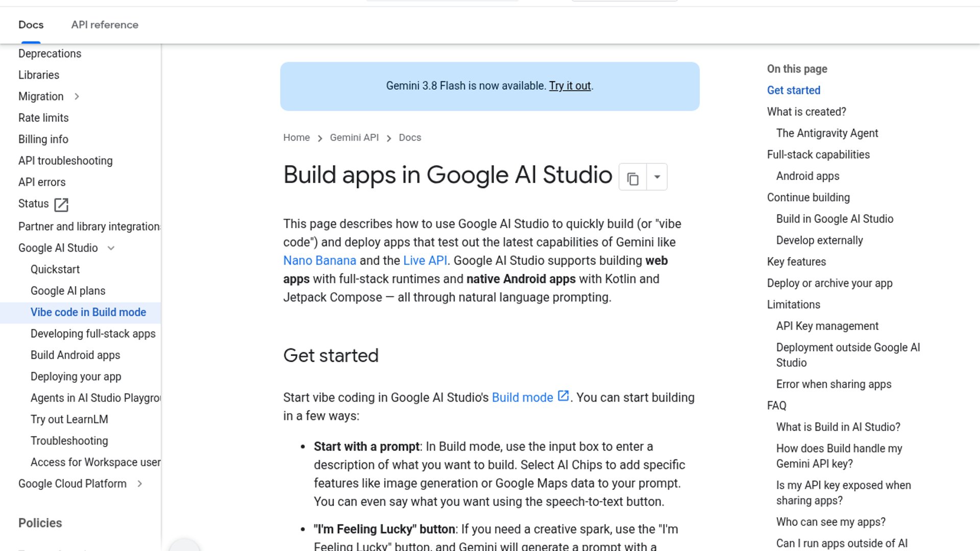Go to Deploying your app
The width and height of the screenshot is (980, 551).
[x=76, y=377]
